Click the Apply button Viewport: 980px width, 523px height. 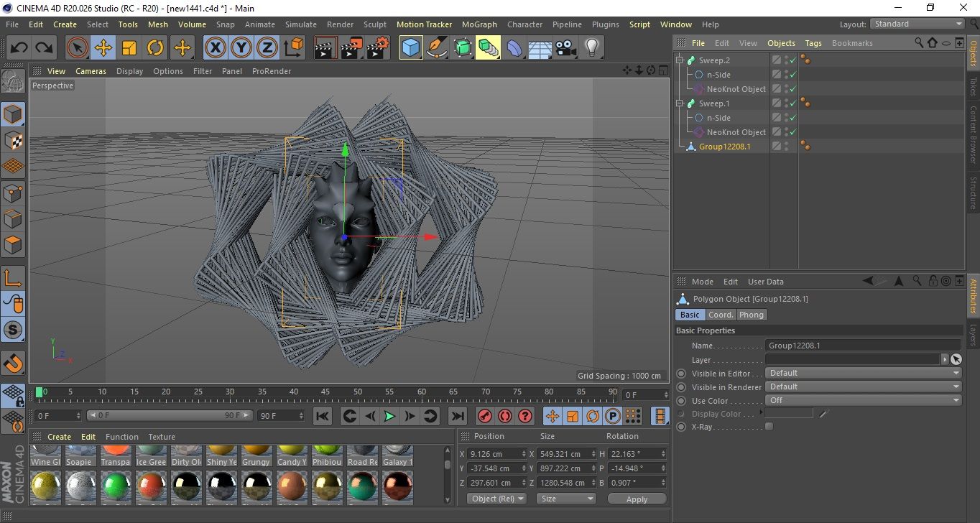(637, 499)
